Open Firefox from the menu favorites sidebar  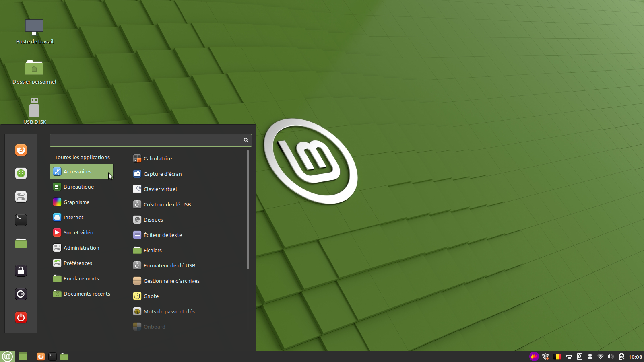click(x=21, y=150)
